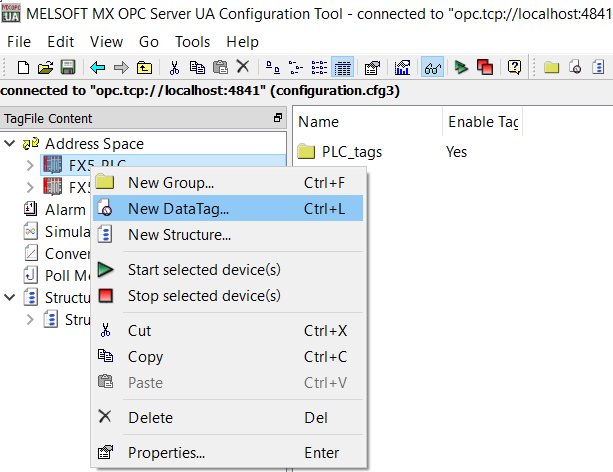613x472 pixels.
Task: Sort by Enable Tag column header
Action: pos(482,122)
